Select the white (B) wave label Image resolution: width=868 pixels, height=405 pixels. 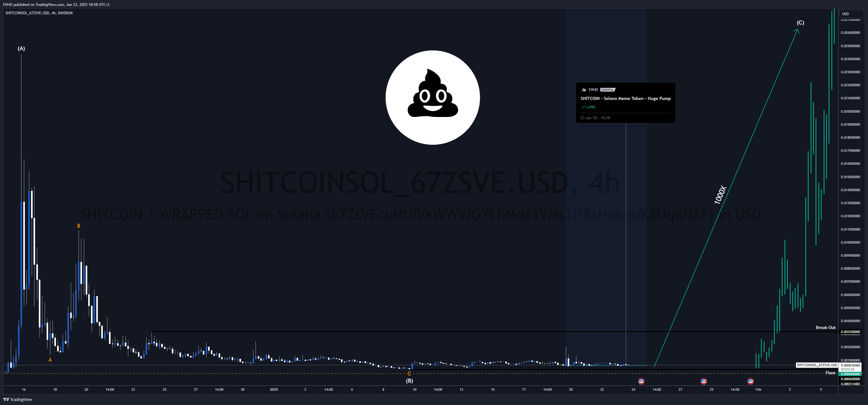[409, 381]
